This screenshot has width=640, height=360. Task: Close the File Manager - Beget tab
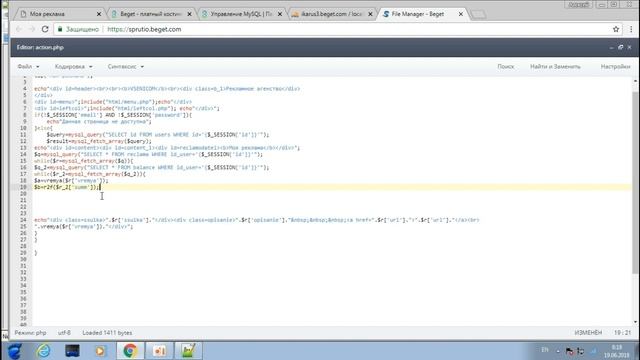coord(461,14)
